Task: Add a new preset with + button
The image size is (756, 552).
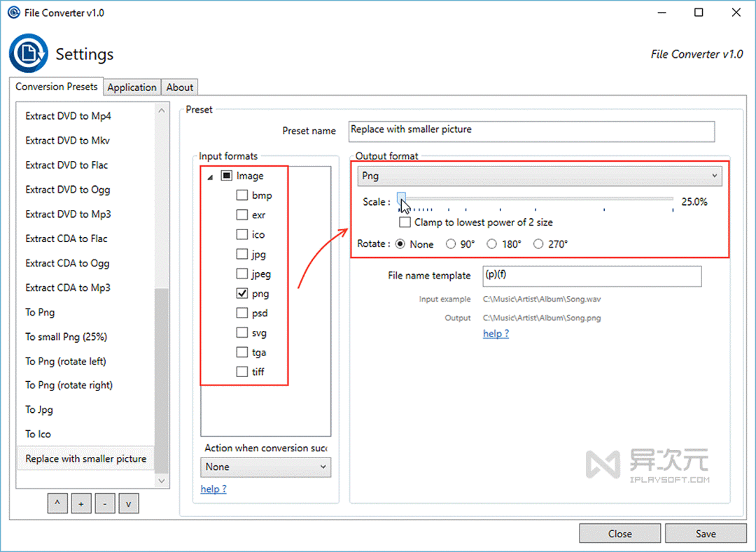Action: click(81, 503)
